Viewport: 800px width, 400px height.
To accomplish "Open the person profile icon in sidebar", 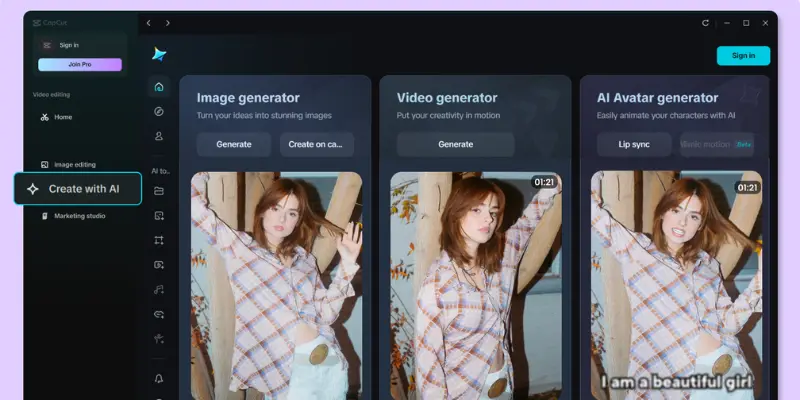I will [x=159, y=136].
